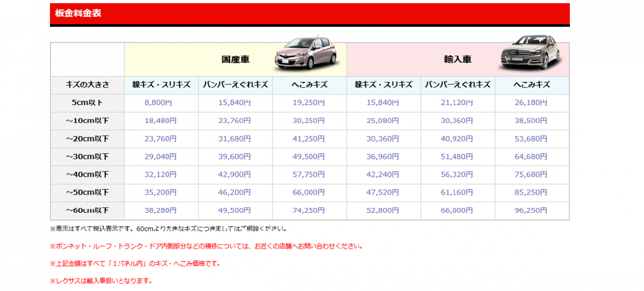Image resolution: width=644 pixels, height=291 pixels.
Task: Click the 85,250円 price cell
Action: coord(531,192)
